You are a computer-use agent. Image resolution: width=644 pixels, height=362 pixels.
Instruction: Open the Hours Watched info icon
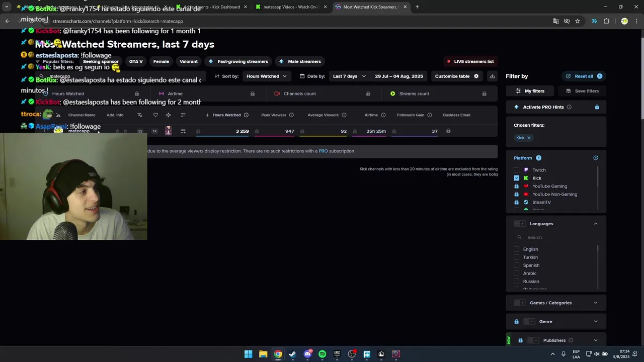pyautogui.click(x=246, y=115)
